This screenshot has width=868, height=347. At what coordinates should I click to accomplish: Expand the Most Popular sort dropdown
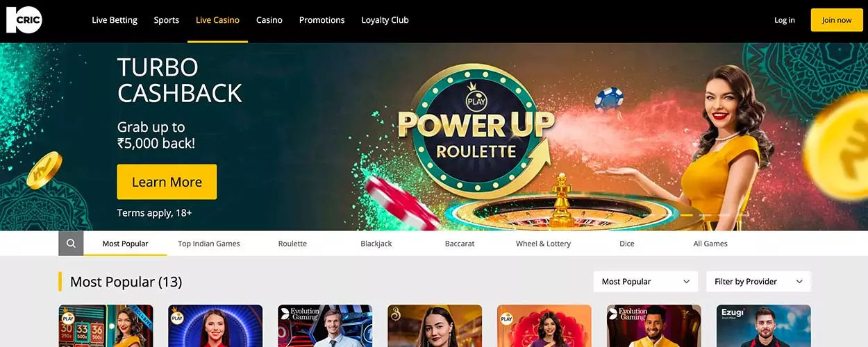(x=646, y=282)
